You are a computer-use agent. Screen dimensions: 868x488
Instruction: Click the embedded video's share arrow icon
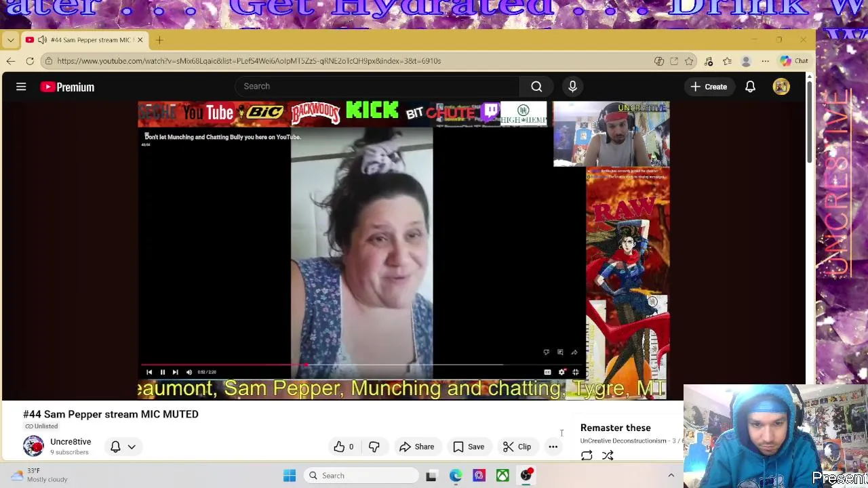coord(574,352)
